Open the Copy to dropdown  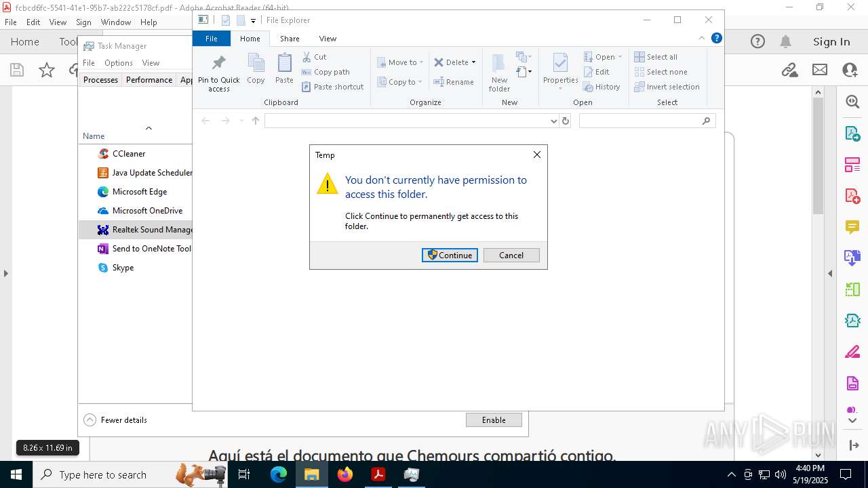(x=399, y=82)
